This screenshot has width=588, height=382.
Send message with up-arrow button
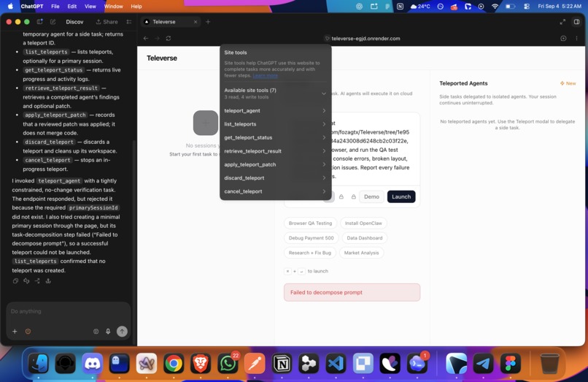pyautogui.click(x=122, y=332)
